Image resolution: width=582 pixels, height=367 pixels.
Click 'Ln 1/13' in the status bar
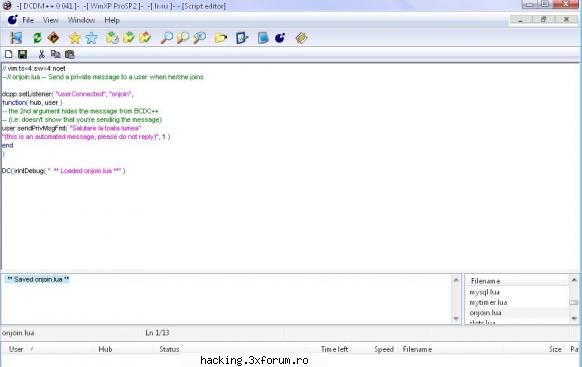point(157,333)
